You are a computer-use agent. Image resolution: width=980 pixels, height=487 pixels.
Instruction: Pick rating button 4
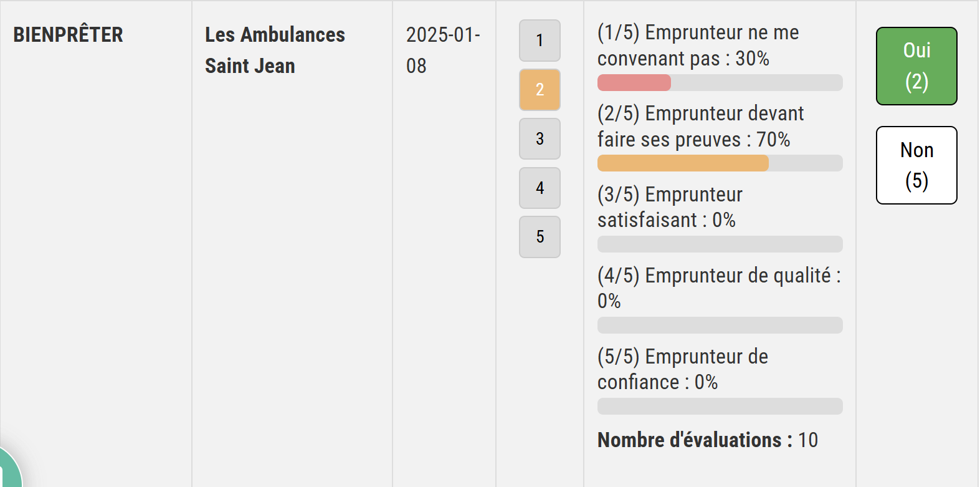point(540,188)
